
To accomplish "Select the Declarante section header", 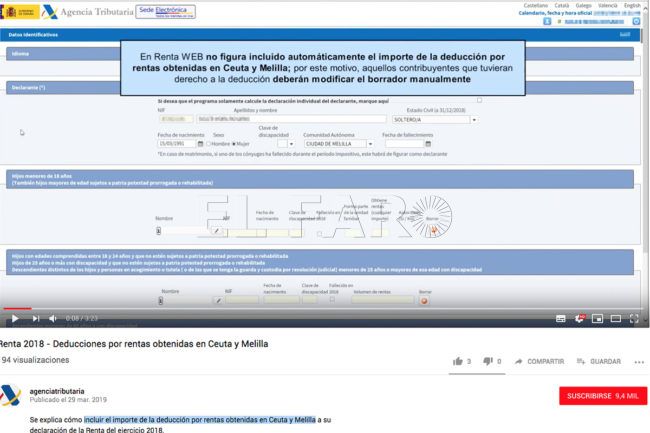I will tap(320, 87).
